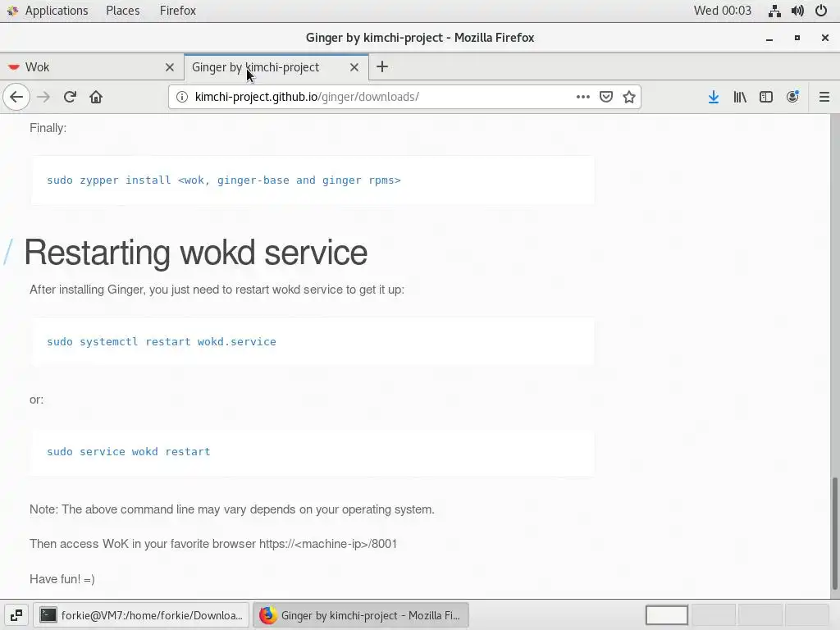This screenshot has width=840, height=630.
Task: Toggle the sidebar view icon
Action: point(766,97)
